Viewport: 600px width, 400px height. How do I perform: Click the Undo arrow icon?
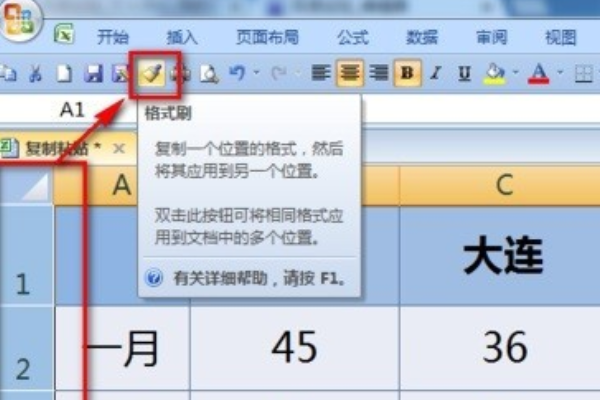point(237,72)
